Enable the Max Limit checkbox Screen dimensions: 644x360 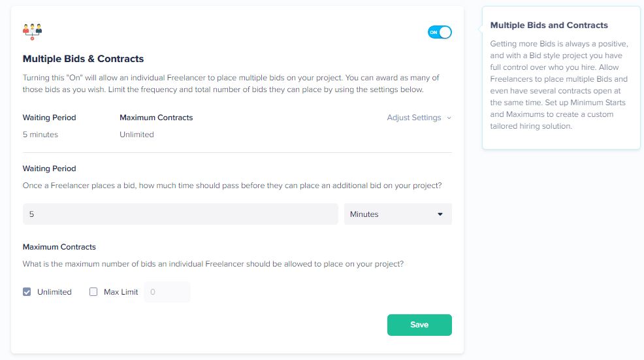(x=93, y=292)
